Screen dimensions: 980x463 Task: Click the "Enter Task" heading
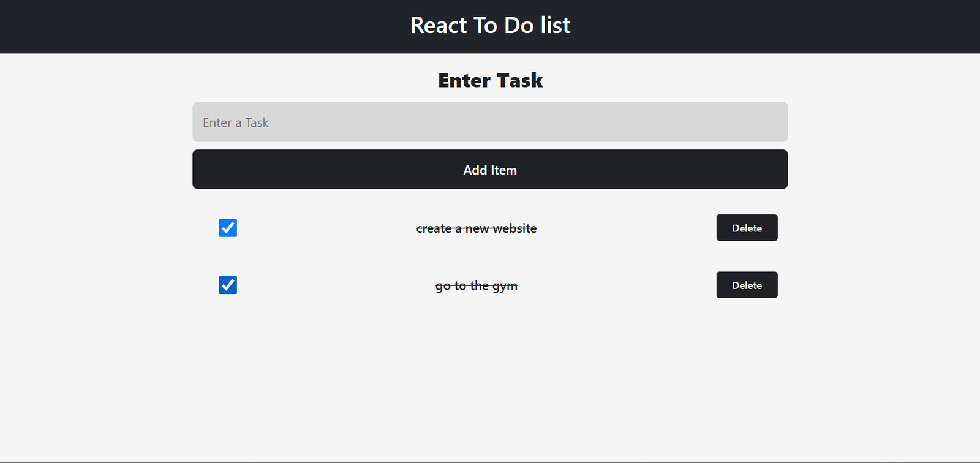point(490,80)
